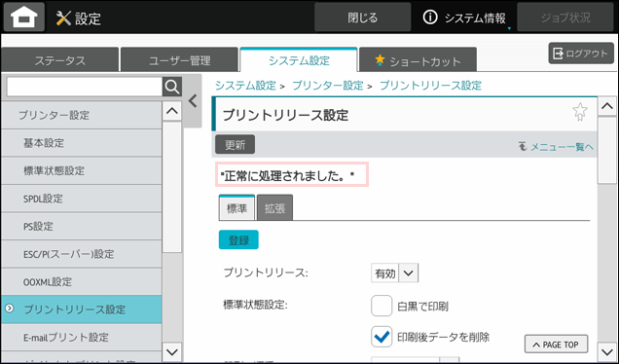Click the sidebar scroll up arrow
The image size is (619, 364).
[x=172, y=111]
